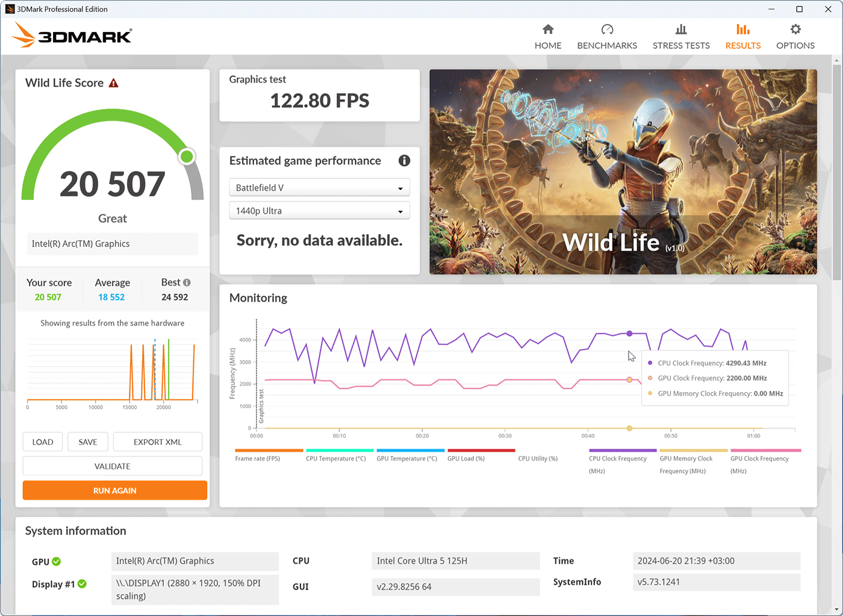The height and width of the screenshot is (616, 843).
Task: Click the Options gear icon
Action: click(x=795, y=30)
